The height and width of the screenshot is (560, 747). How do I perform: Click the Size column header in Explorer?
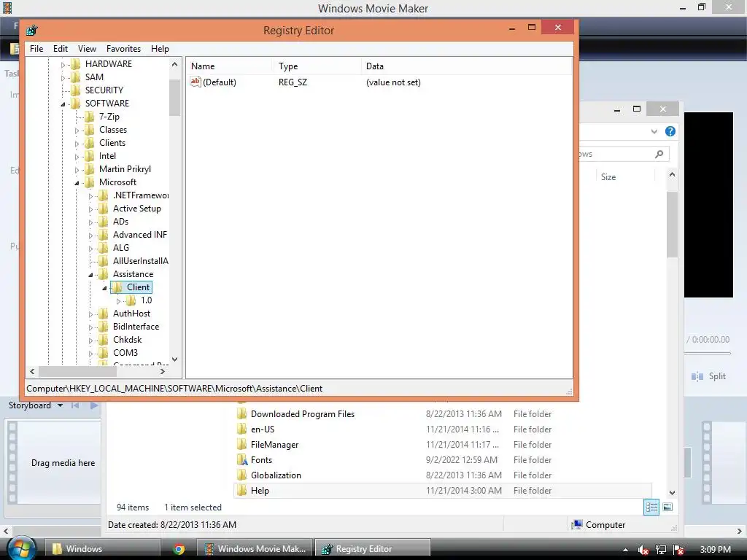[x=625, y=177]
